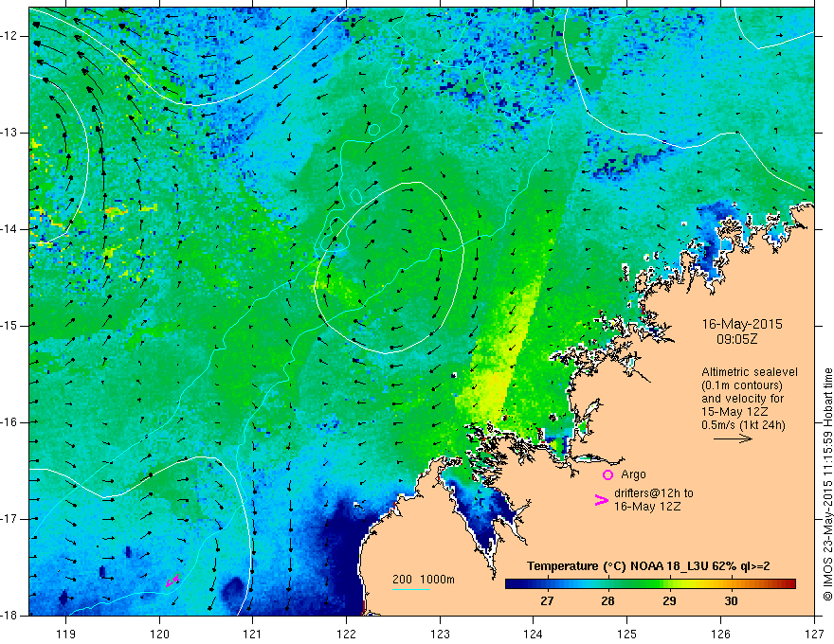The image size is (834, 644).
Task: Click the drifters@12h to legend text
Action: pos(653,493)
